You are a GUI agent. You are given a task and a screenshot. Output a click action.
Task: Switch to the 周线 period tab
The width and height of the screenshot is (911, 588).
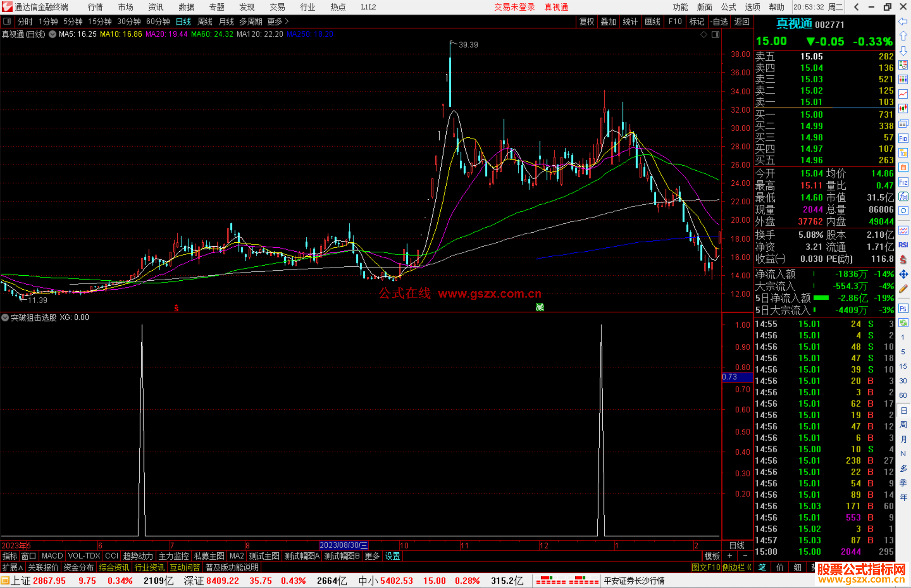click(x=205, y=21)
